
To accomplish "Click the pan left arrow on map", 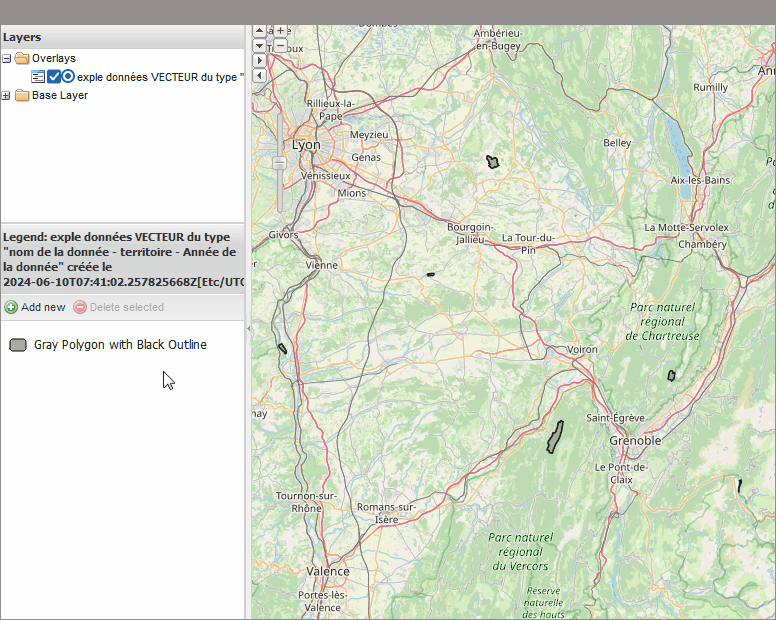I will coord(260,75).
